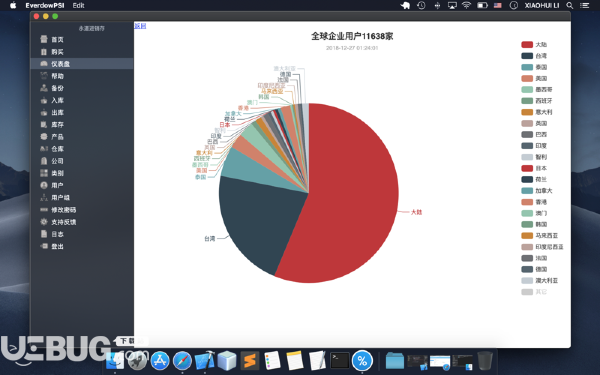Toggle 日本 legend entry
The height and width of the screenshot is (375, 600).
(x=534, y=168)
